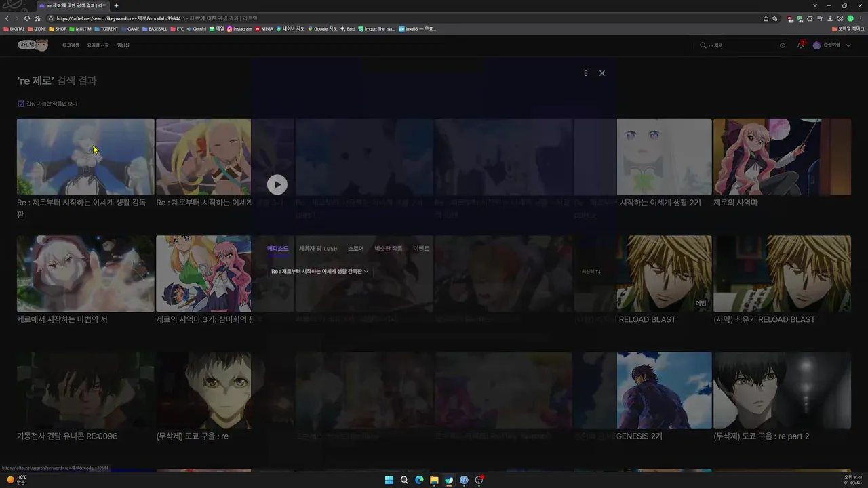Open the browser three-dot menu
This screenshot has width=868, height=488.
click(x=861, y=18)
